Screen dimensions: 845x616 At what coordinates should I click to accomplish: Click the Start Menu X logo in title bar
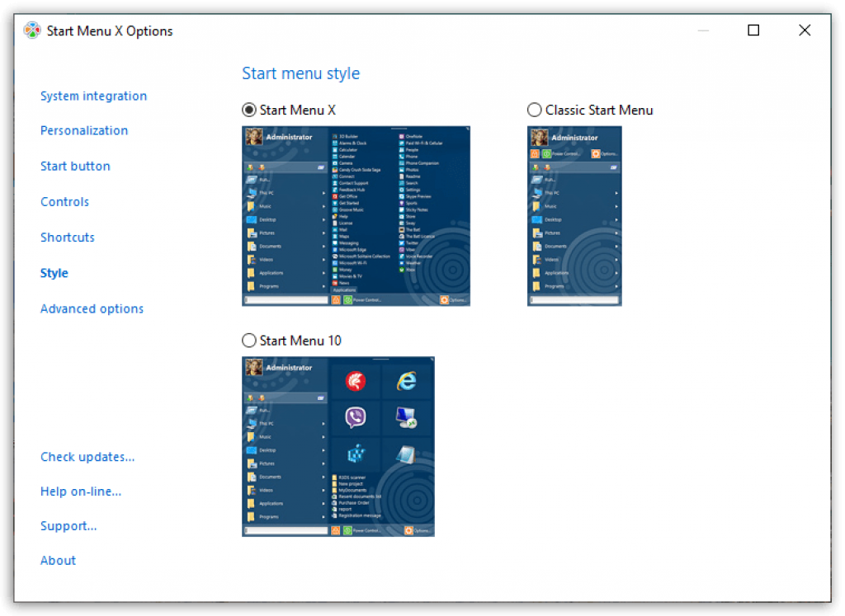pyautogui.click(x=31, y=31)
